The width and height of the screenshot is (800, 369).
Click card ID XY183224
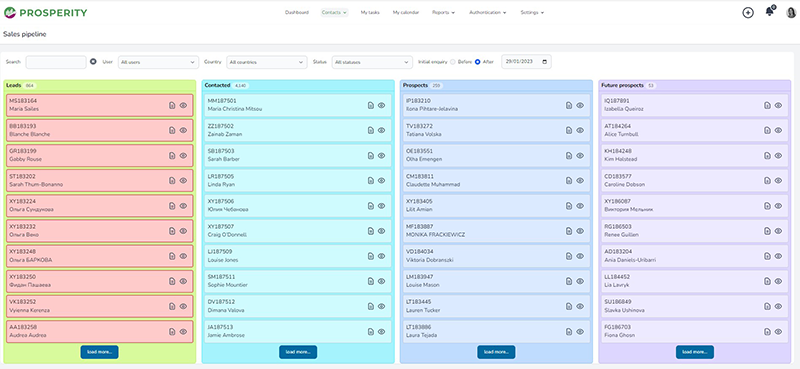pyautogui.click(x=22, y=201)
